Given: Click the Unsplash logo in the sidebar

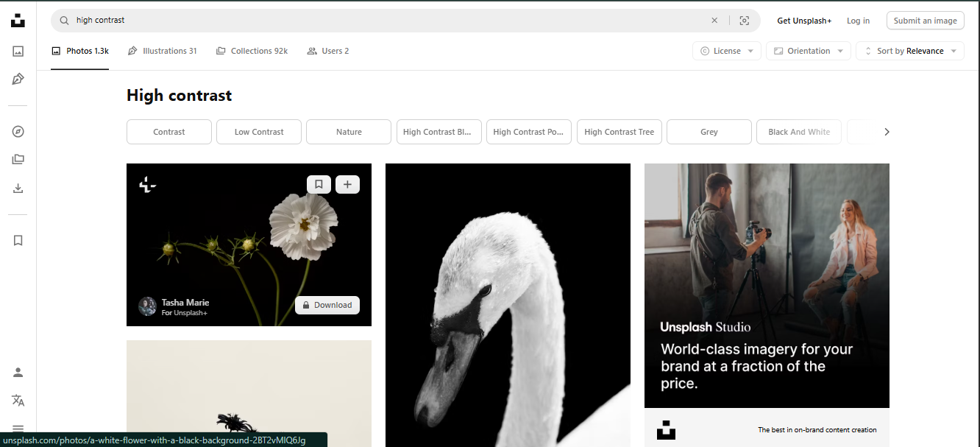Looking at the screenshot, I should click(18, 21).
